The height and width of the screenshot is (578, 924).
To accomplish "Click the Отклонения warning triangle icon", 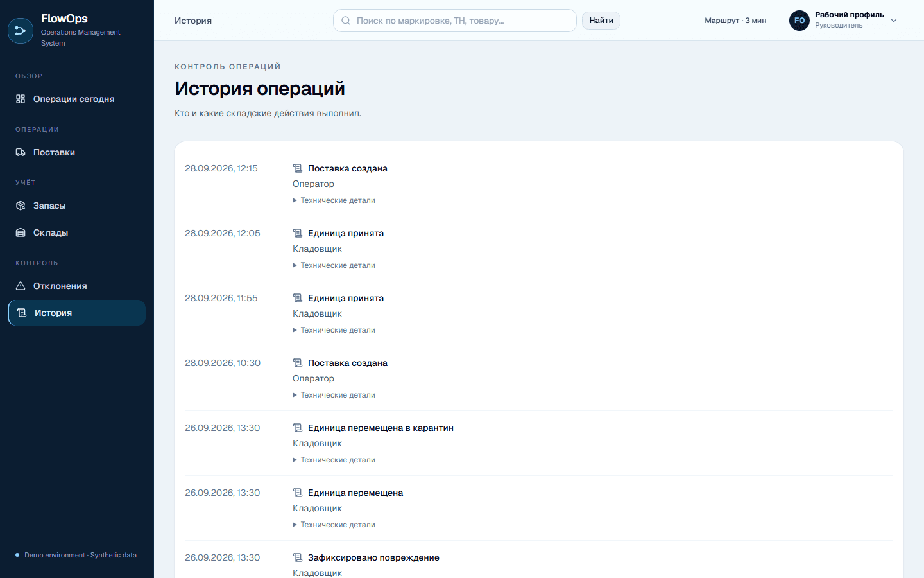I will pos(21,286).
